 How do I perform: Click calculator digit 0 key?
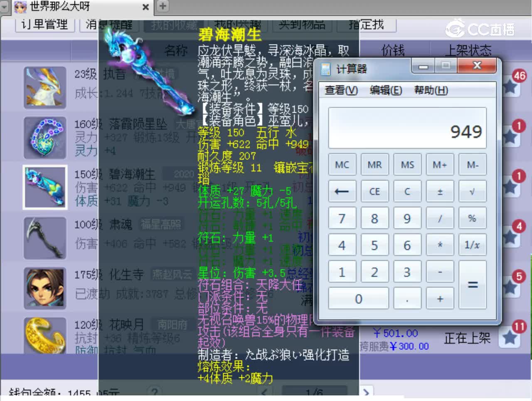[358, 299]
